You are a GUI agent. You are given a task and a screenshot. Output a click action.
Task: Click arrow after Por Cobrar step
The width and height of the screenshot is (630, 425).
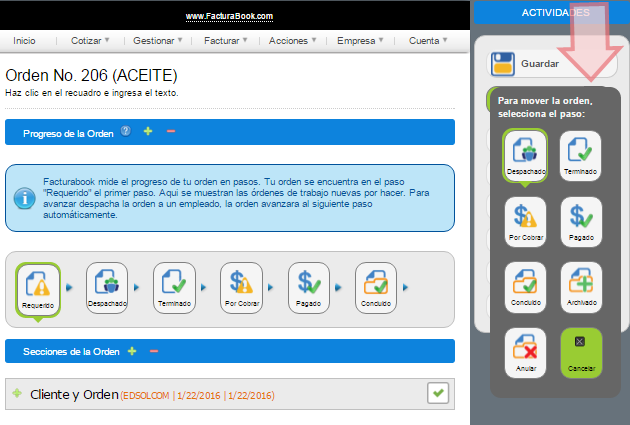pos(271,288)
